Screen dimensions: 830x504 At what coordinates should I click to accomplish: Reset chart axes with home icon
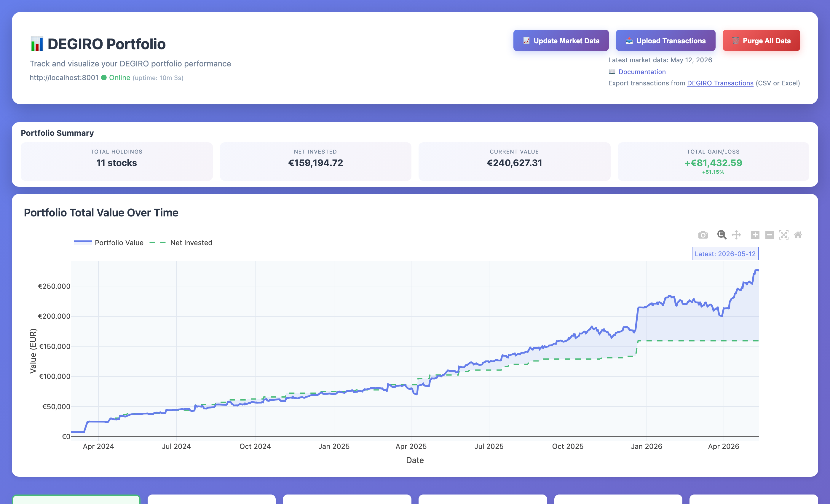pos(798,235)
